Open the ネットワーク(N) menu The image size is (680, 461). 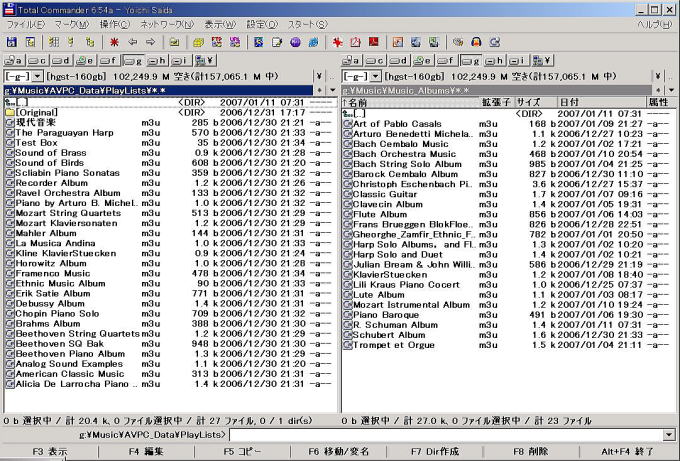(x=167, y=24)
